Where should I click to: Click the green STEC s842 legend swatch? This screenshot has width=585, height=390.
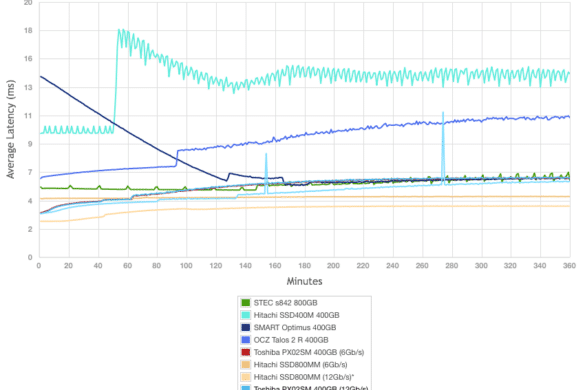245,303
